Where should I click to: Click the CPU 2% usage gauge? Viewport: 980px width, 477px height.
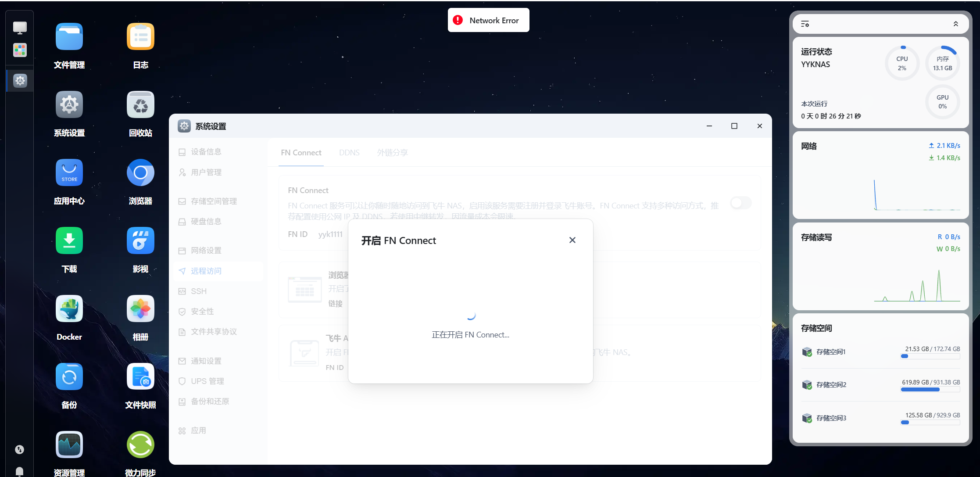tap(902, 63)
